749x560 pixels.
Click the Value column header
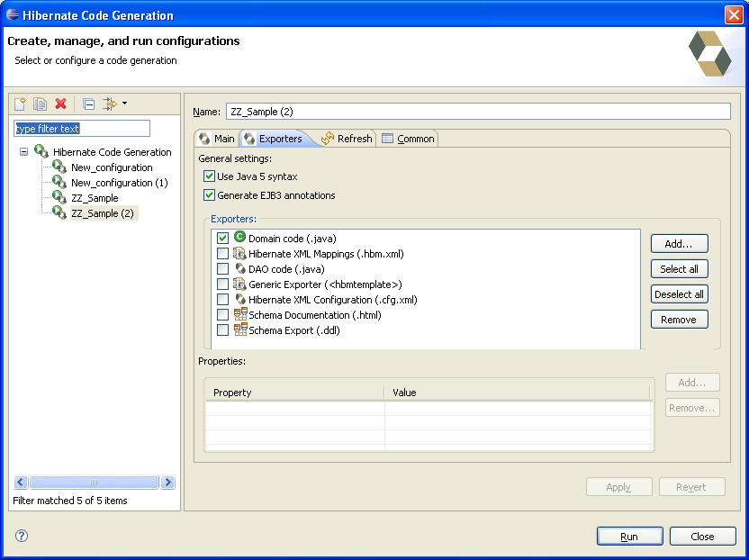click(518, 393)
